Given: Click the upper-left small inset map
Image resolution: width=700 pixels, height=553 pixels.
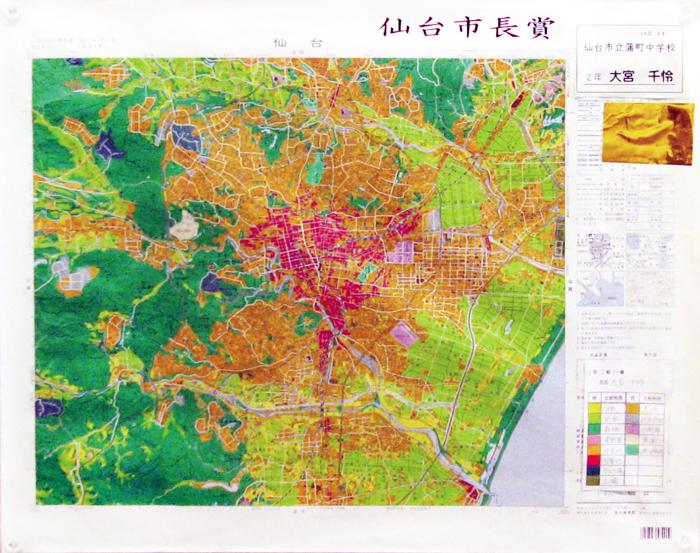Looking at the screenshot, I should pyautogui.click(x=601, y=253).
